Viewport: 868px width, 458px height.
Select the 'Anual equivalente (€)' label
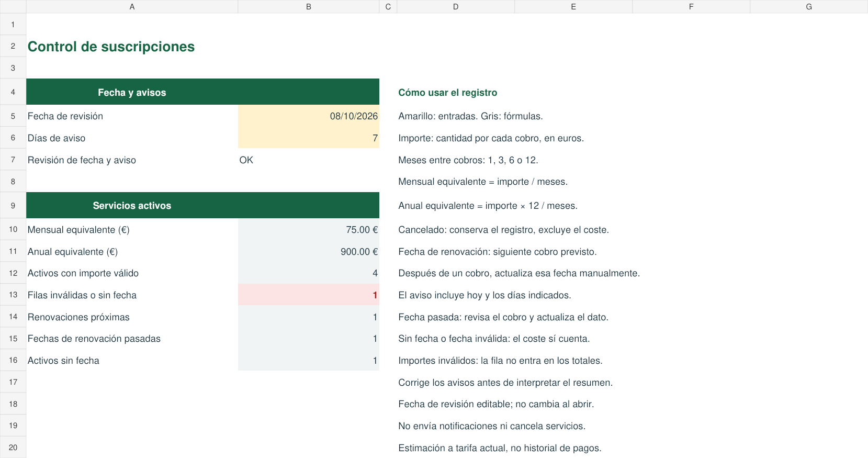coord(73,252)
